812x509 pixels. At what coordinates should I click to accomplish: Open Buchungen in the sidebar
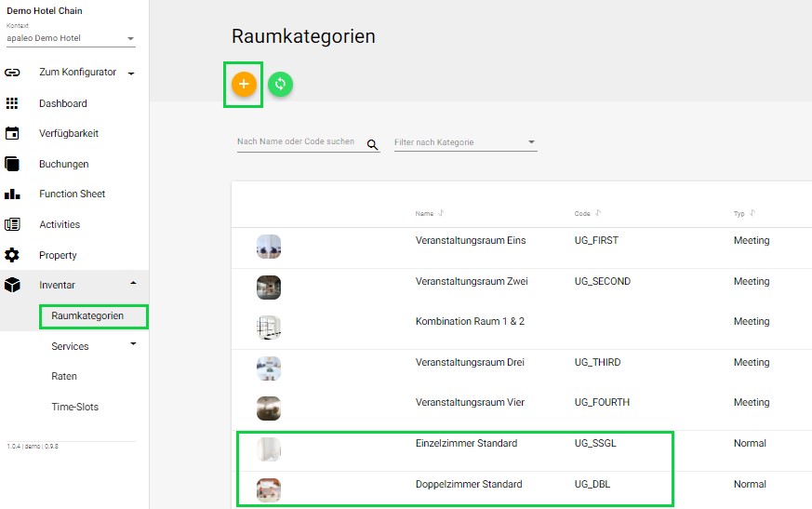[63, 164]
